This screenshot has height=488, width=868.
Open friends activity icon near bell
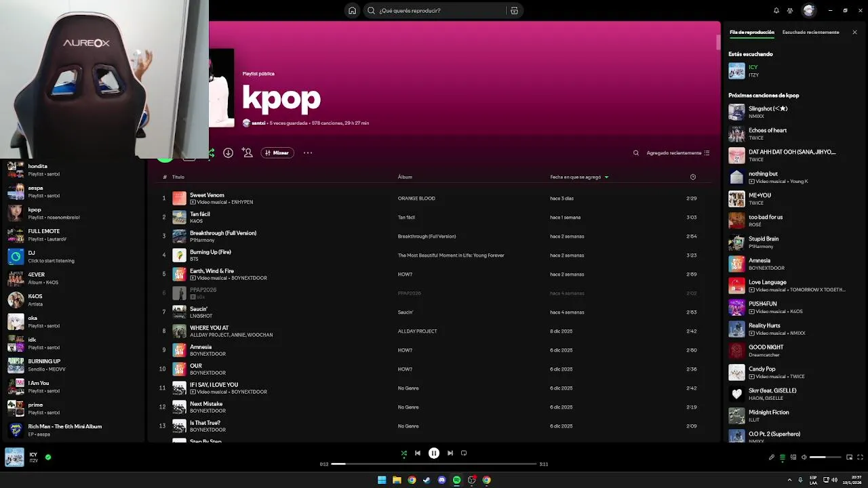[790, 10]
